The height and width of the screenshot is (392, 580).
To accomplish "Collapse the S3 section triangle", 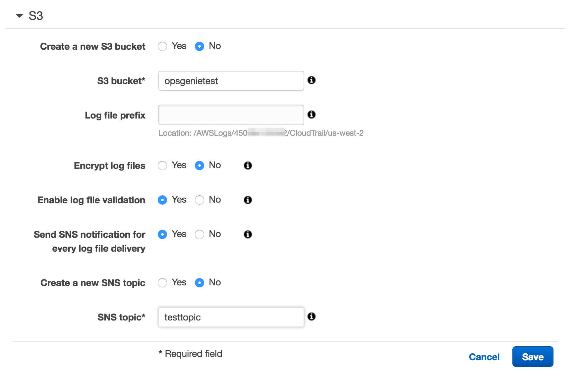I will (x=20, y=16).
